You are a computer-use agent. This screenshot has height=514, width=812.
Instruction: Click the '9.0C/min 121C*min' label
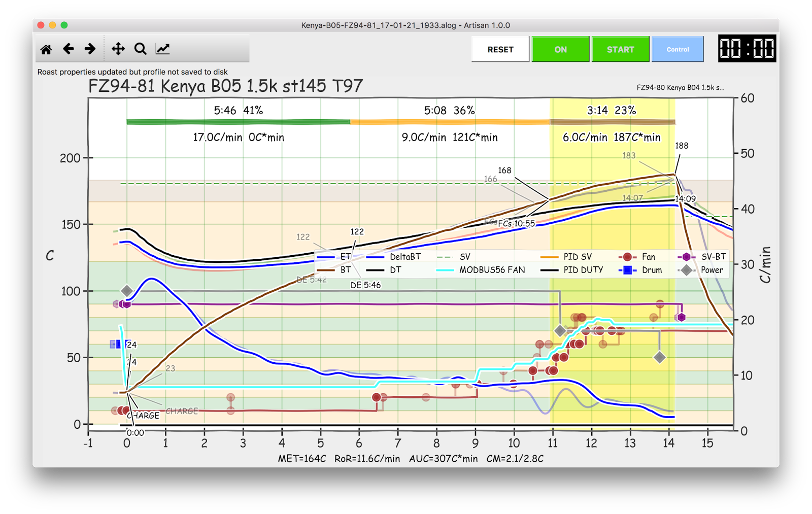pos(450,138)
